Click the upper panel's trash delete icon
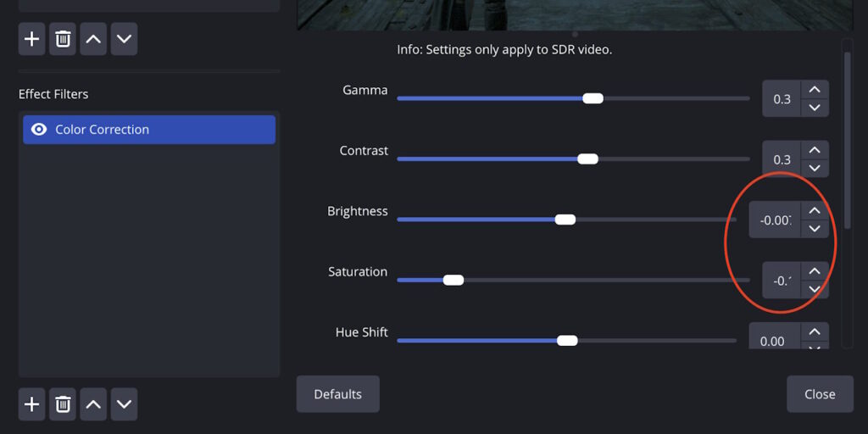The height and width of the screenshot is (434, 868). coord(63,39)
